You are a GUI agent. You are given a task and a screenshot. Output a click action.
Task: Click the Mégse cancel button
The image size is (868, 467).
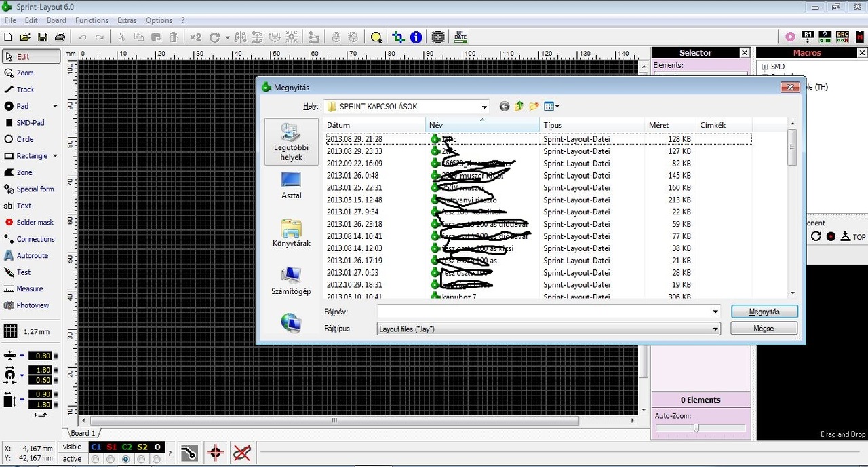764,328
